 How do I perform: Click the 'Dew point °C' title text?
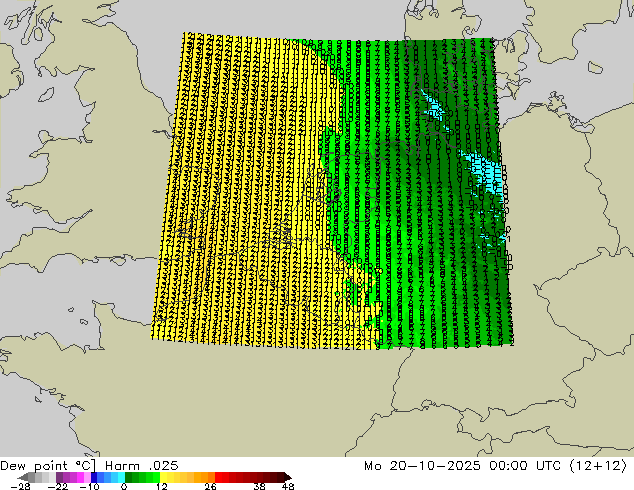48,466
